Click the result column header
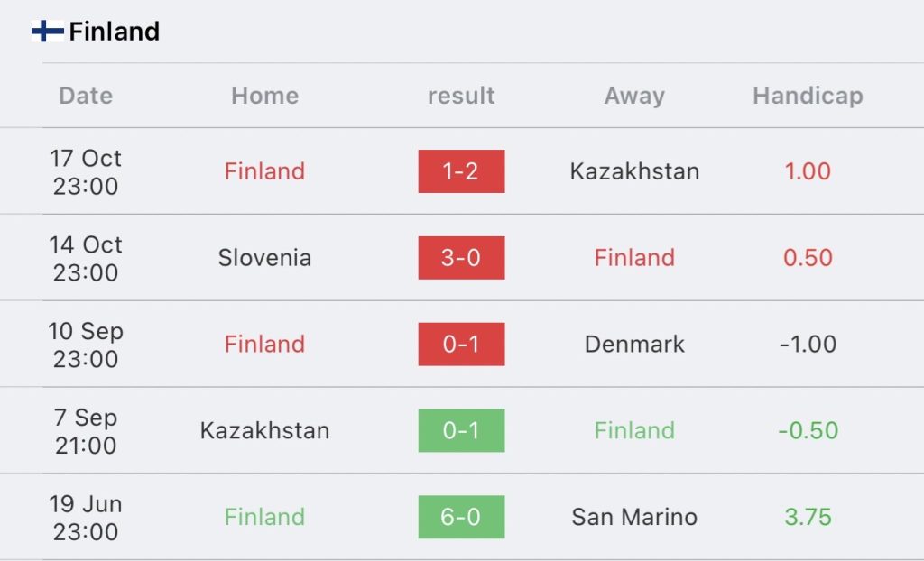Image resolution: width=924 pixels, height=561 pixels. [461, 96]
